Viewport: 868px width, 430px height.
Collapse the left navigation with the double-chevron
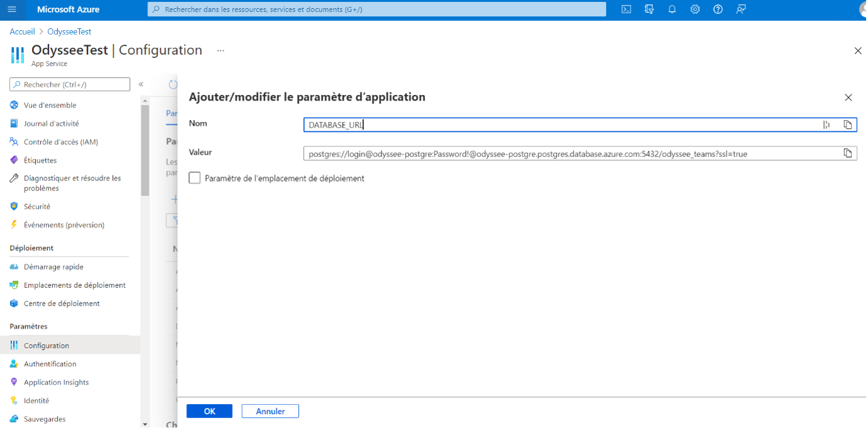(141, 84)
